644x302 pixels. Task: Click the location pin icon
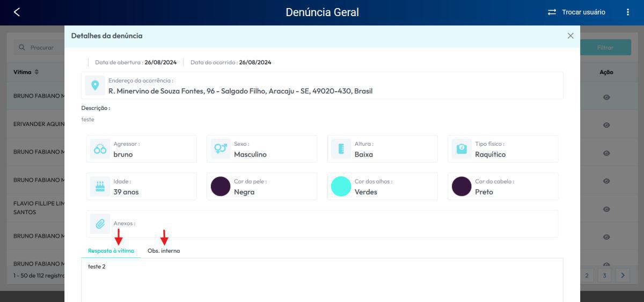[x=95, y=85]
